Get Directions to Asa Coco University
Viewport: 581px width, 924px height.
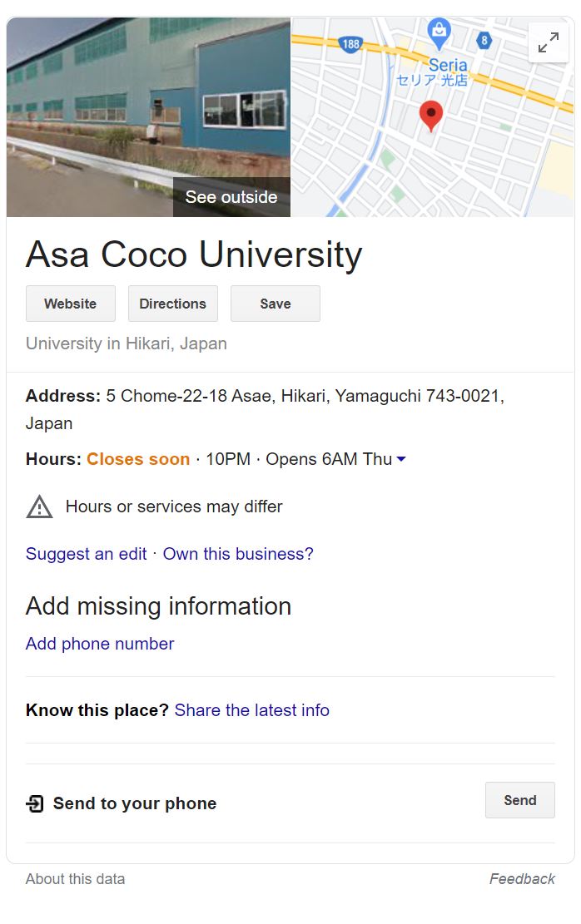173,304
